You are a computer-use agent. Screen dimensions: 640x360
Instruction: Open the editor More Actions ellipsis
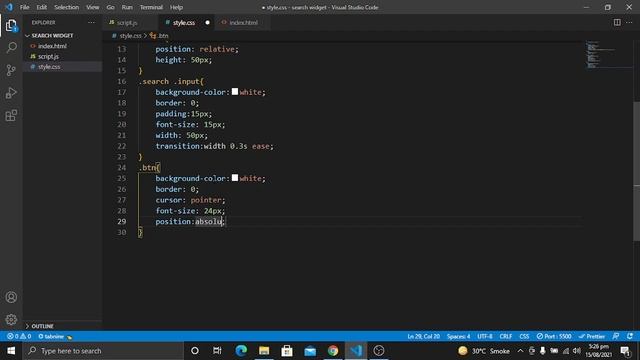pyautogui.click(x=629, y=22)
